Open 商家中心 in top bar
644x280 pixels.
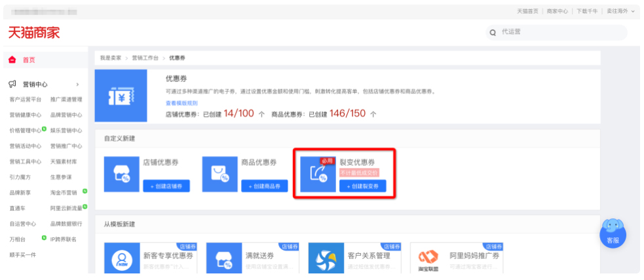pyautogui.click(x=558, y=12)
